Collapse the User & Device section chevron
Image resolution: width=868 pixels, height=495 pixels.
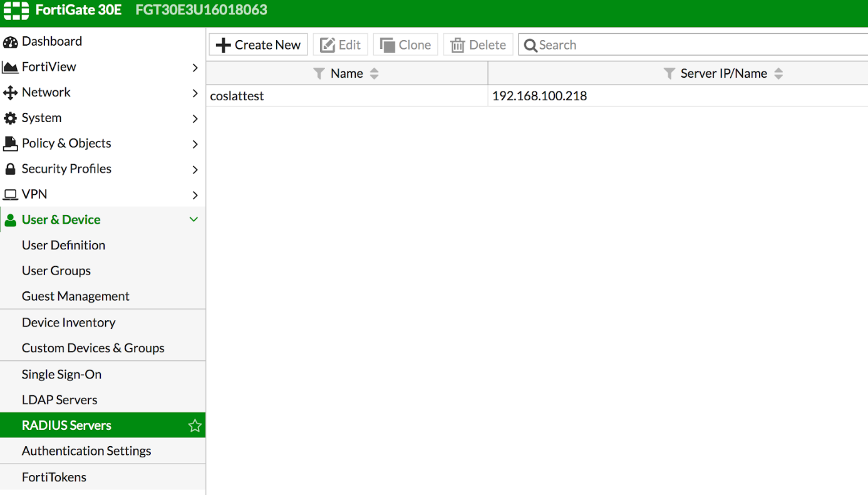coord(194,219)
